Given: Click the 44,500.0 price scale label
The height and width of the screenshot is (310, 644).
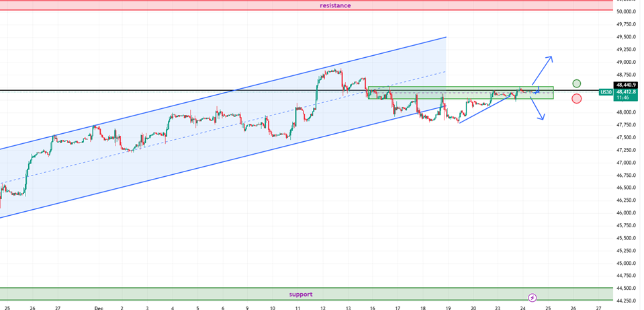Looking at the screenshot, I should pos(626,288).
